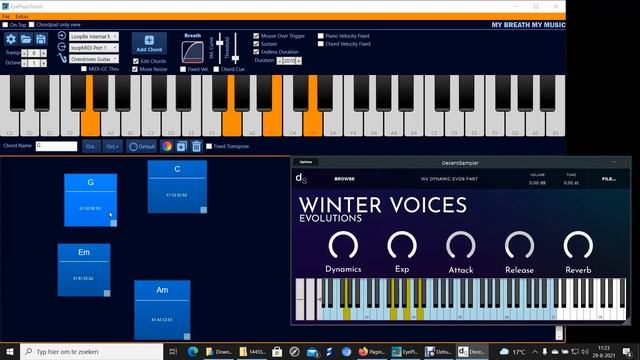Screen dimensions: 640x360
Task: Click the Default button
Action: click(x=142, y=146)
